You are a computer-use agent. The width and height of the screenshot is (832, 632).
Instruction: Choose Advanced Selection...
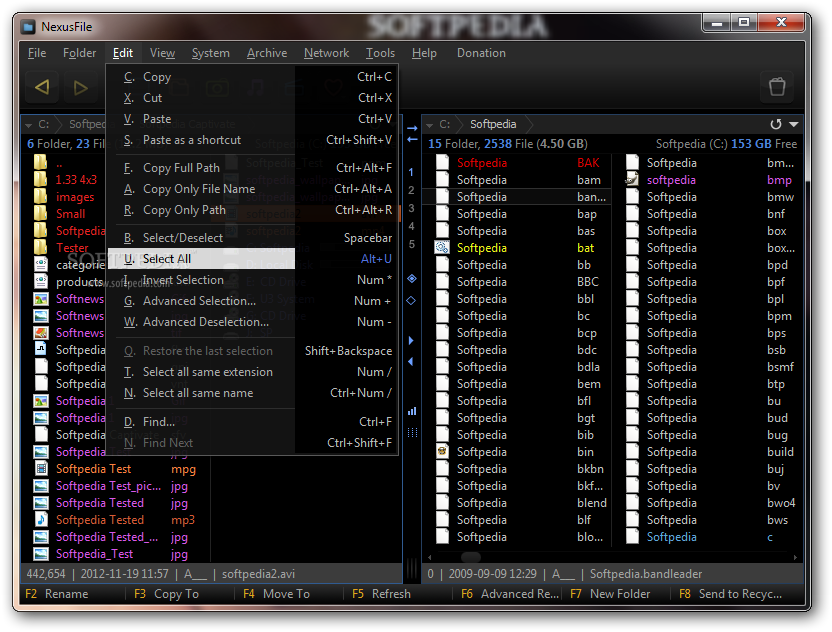[253, 301]
